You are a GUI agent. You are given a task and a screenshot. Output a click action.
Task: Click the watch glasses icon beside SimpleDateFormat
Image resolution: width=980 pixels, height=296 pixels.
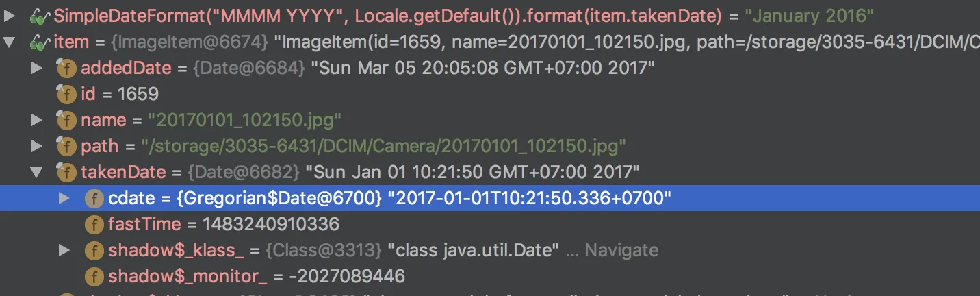pyautogui.click(x=40, y=16)
